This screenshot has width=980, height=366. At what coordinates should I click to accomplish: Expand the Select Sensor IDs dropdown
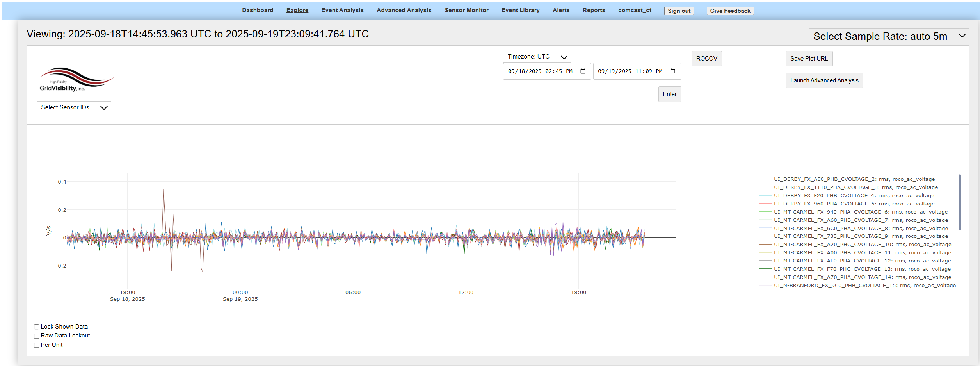pyautogui.click(x=74, y=107)
